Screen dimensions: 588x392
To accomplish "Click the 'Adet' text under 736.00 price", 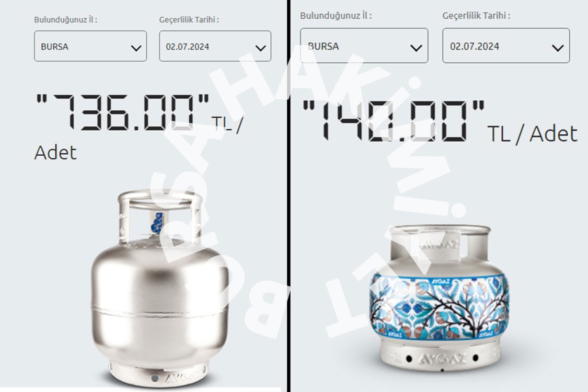I will pyautogui.click(x=55, y=153).
